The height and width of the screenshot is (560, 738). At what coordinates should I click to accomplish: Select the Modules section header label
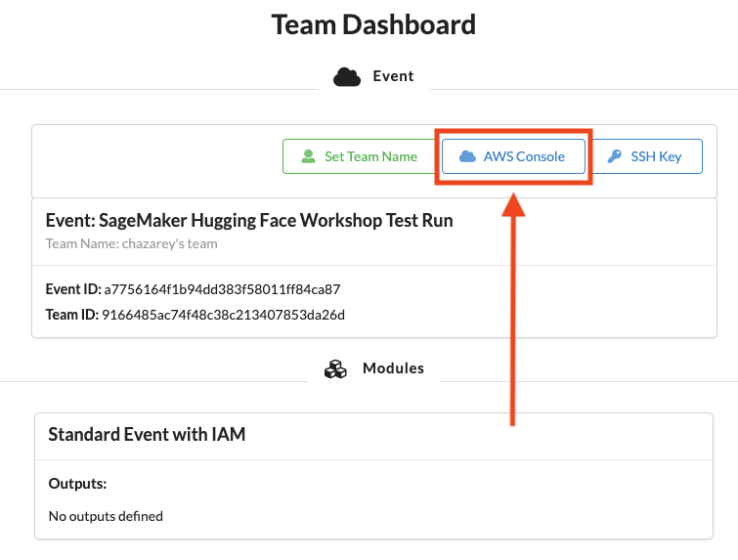pos(393,368)
